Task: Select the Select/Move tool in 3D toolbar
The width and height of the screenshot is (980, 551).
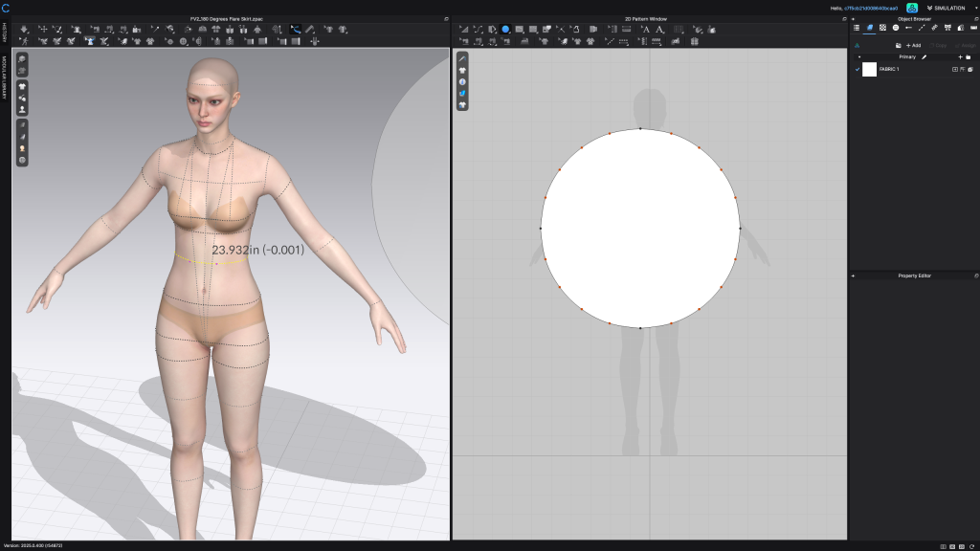Action: 43,30
